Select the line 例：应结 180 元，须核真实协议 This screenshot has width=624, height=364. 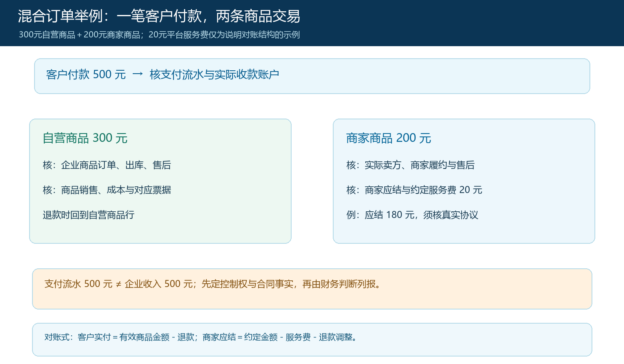point(412,215)
